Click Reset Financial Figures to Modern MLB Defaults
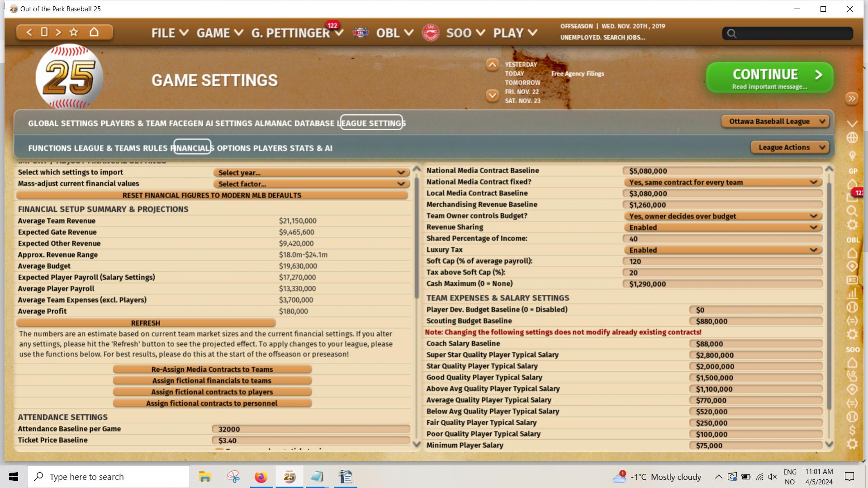868x488 pixels. 212,195
